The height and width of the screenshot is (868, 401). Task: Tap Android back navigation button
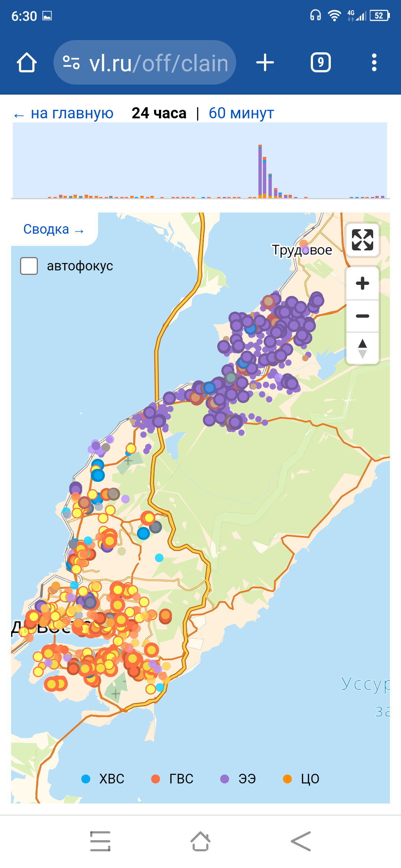(x=301, y=841)
